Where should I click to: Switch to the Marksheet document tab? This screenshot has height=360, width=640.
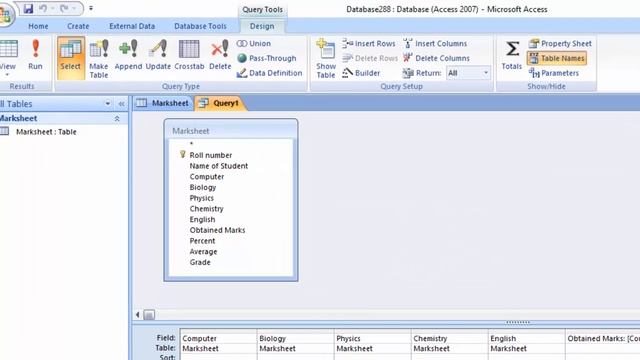(162, 103)
